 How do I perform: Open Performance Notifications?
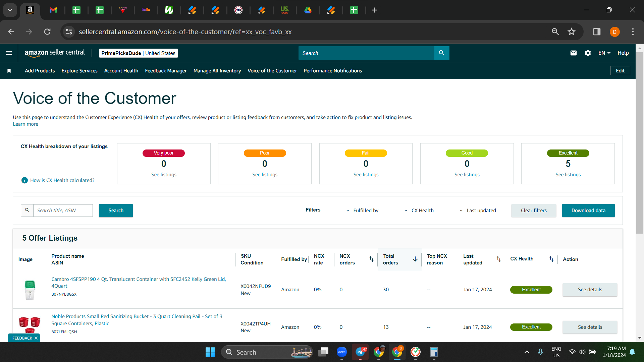click(333, 71)
